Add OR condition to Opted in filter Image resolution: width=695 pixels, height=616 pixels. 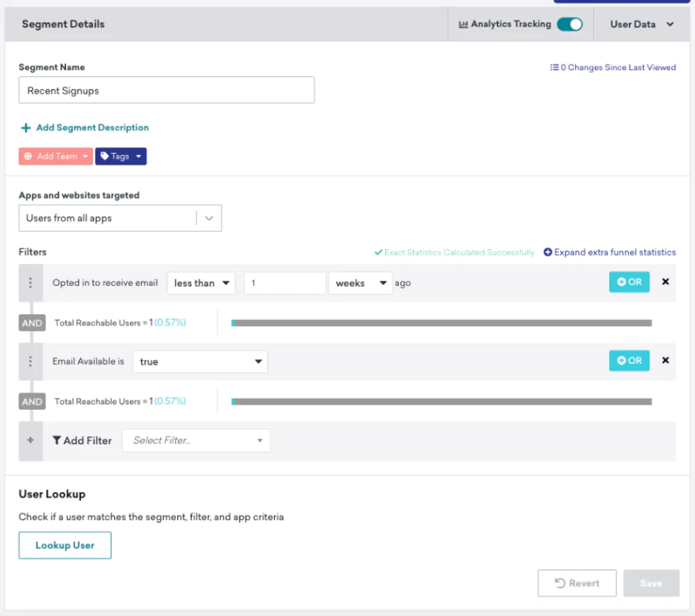pos(629,282)
